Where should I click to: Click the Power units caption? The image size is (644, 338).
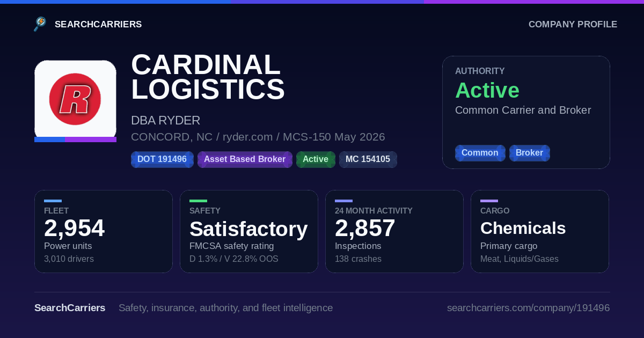[68, 246]
